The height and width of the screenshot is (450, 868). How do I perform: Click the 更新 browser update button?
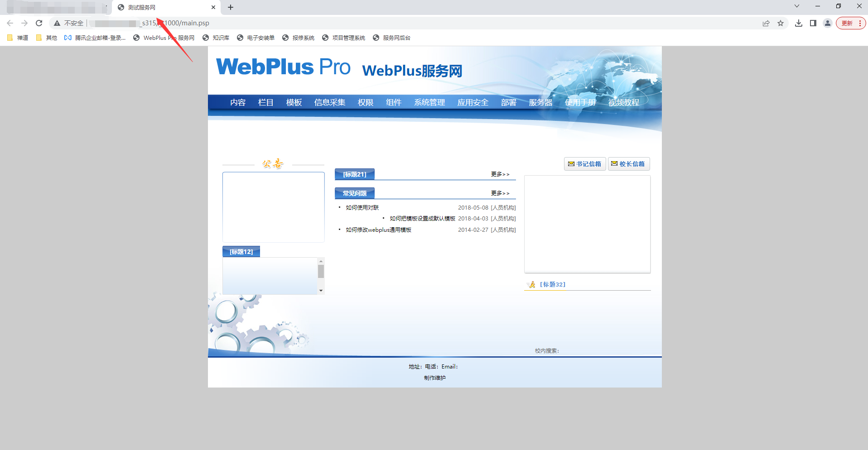pyautogui.click(x=847, y=23)
